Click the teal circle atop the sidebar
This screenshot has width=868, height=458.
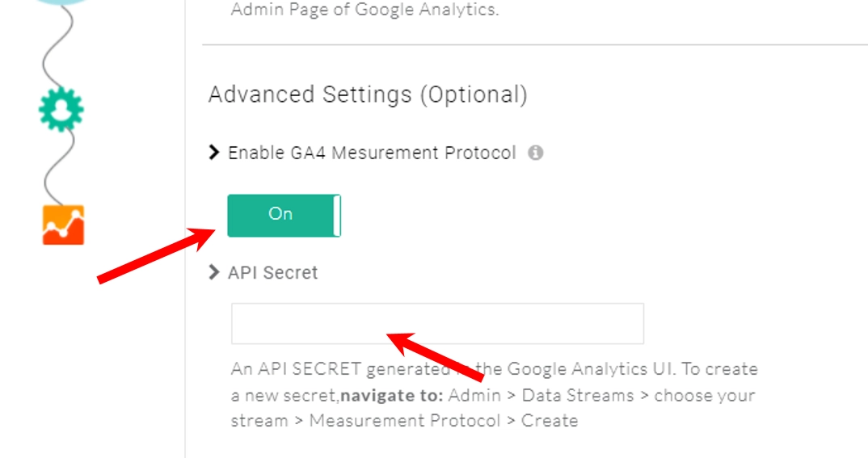click(61, 2)
